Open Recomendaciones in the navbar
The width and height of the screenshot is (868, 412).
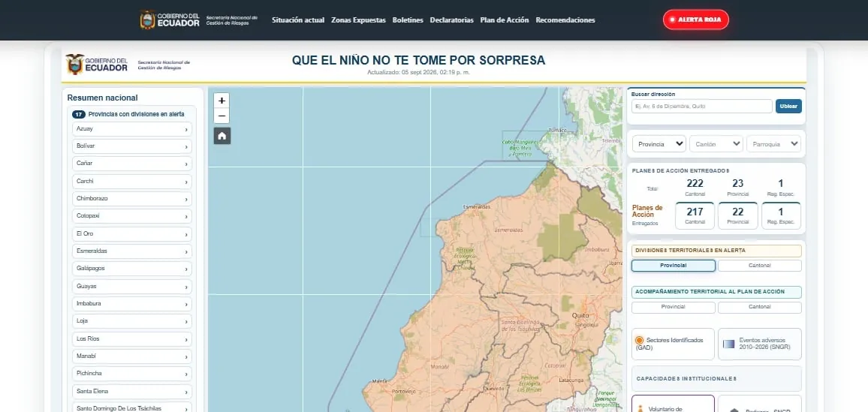coord(565,20)
